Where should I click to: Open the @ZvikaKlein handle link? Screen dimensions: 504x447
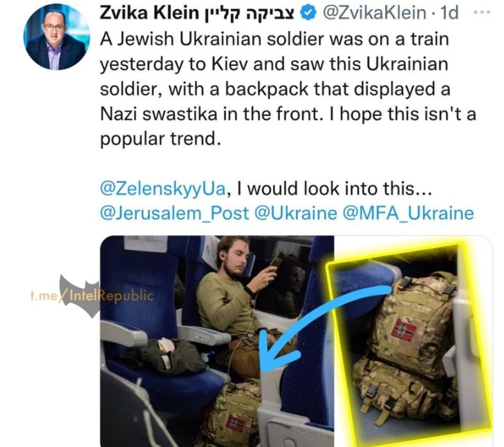pos(374,13)
